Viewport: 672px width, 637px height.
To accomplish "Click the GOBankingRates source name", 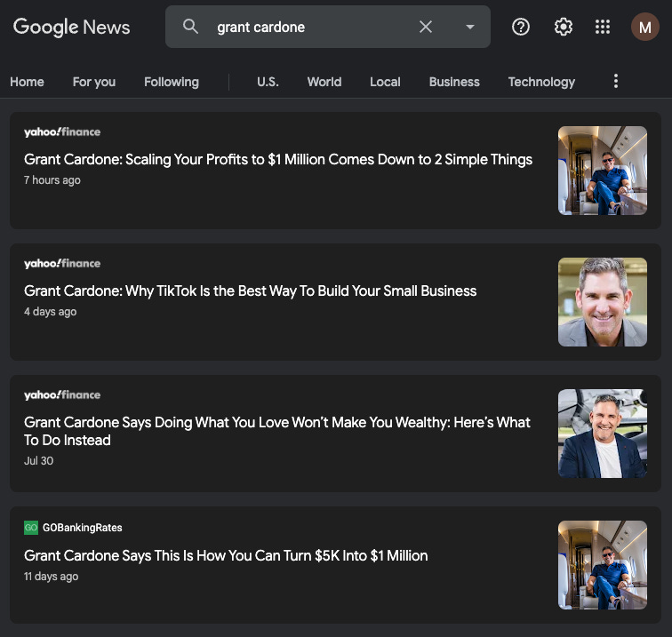I will [83, 528].
